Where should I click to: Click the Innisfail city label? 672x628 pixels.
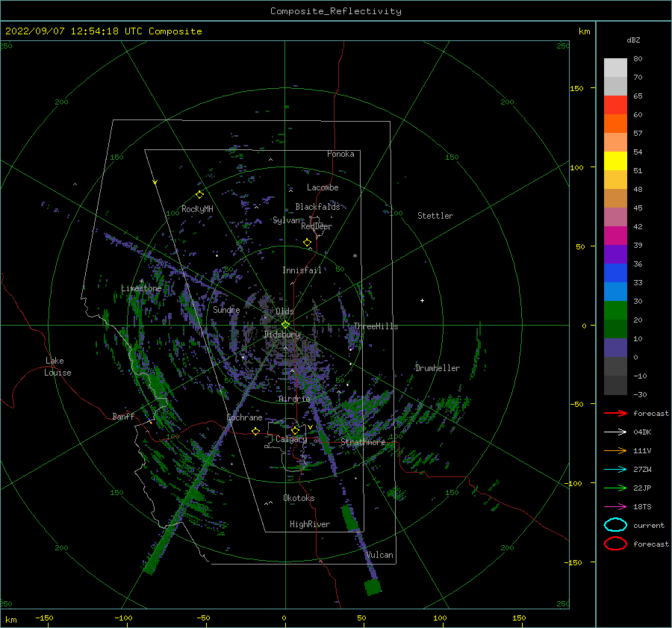tap(302, 270)
